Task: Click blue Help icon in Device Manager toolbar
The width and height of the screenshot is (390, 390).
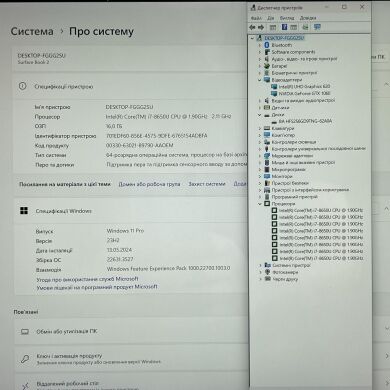Action: (x=284, y=27)
